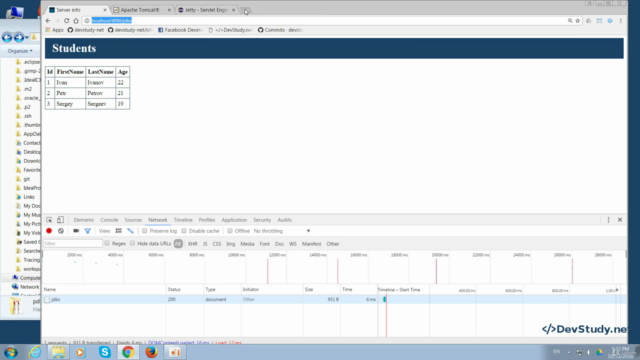The image size is (640, 360).
Task: Enable the Regex checkbox
Action: tap(107, 244)
